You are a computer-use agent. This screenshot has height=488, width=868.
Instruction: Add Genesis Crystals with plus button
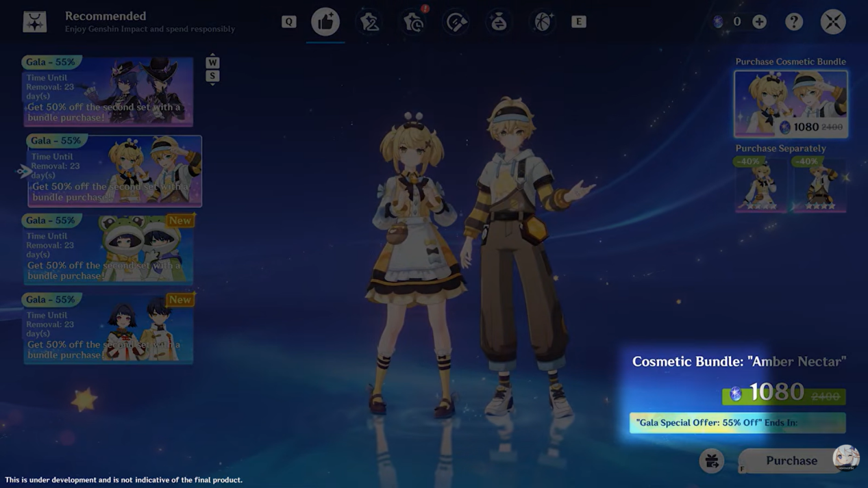759,22
